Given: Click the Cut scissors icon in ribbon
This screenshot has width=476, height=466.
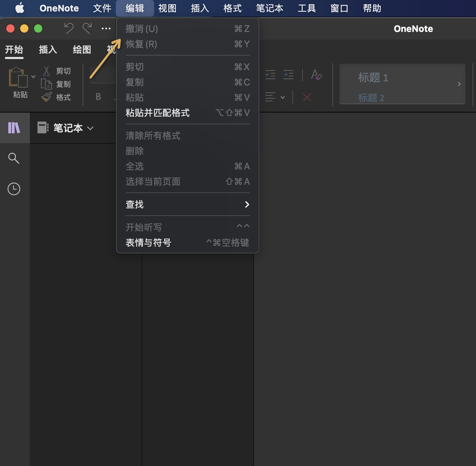Looking at the screenshot, I should coord(46,71).
